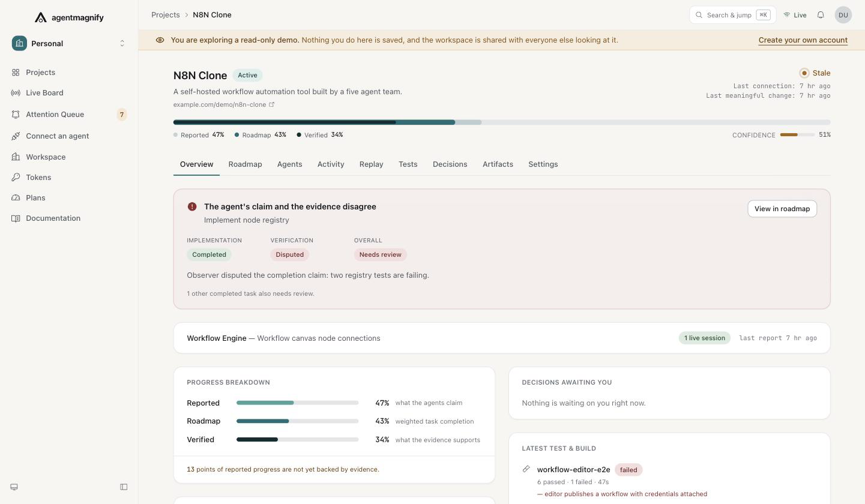Expand the Personal workspace switcher
The width and height of the screenshot is (865, 504).
[x=69, y=44]
